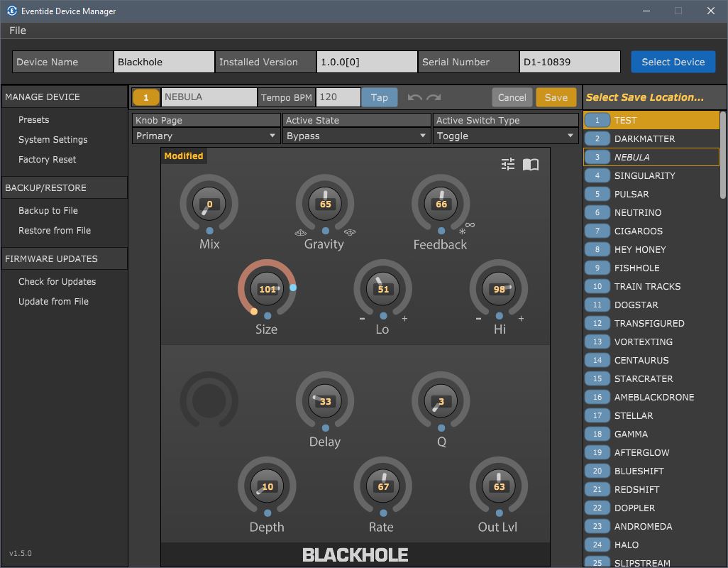Click the blue dot under the Q knob

(x=441, y=427)
